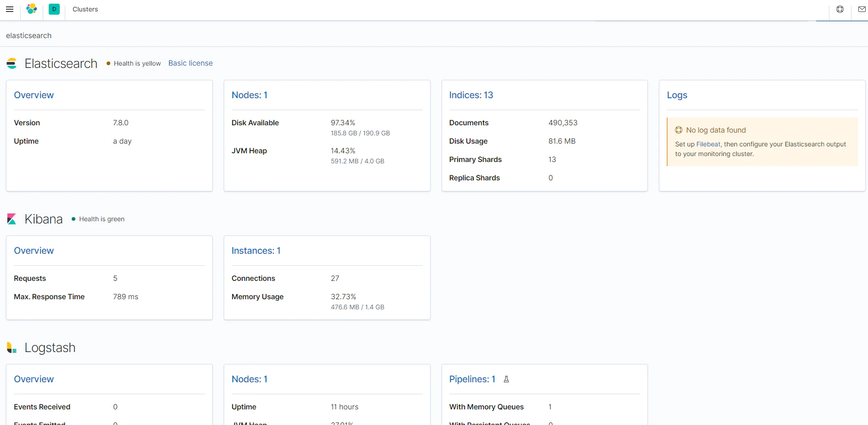Open Elasticsearch Overview link
The width and height of the screenshot is (868, 425).
tap(34, 95)
